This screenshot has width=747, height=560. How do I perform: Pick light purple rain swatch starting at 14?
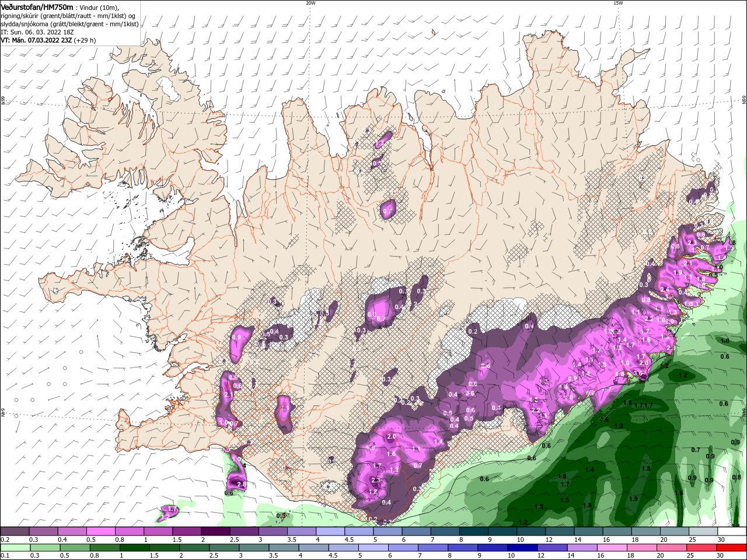click(x=582, y=548)
